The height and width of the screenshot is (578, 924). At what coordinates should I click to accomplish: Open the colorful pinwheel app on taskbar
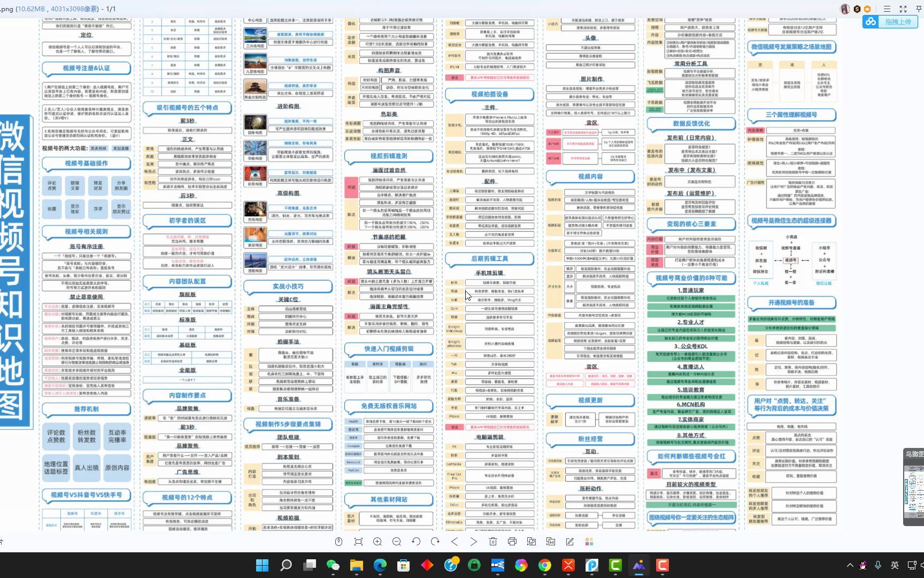coord(521,565)
